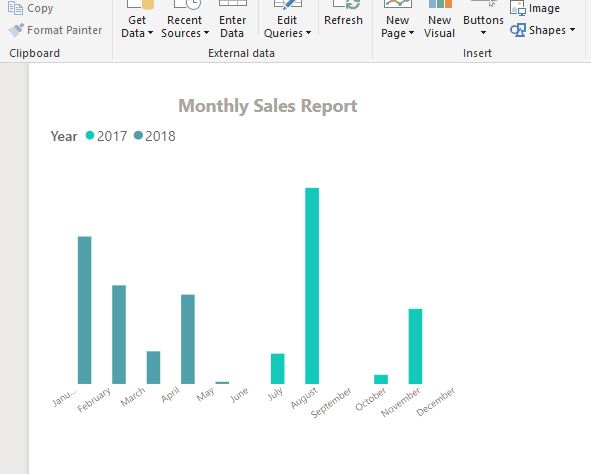Click the December axis label
This screenshot has height=474, width=591.
coord(436,402)
